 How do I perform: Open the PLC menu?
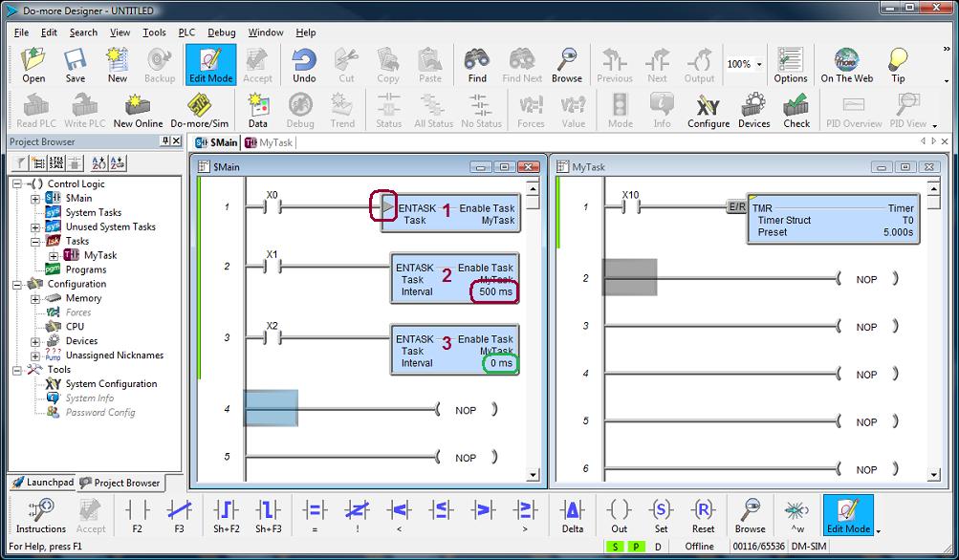click(x=186, y=32)
